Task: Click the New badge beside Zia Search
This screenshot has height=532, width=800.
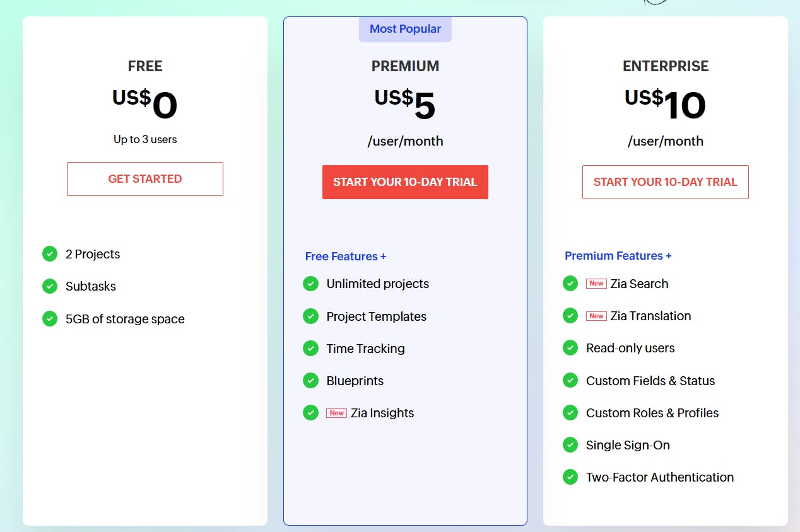Action: click(596, 283)
